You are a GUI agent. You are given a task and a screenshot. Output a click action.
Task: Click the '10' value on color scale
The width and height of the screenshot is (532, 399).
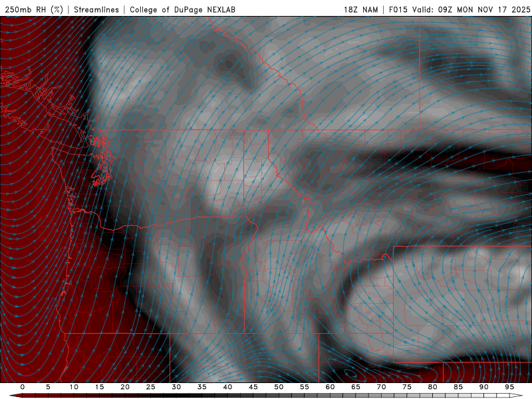(74, 387)
